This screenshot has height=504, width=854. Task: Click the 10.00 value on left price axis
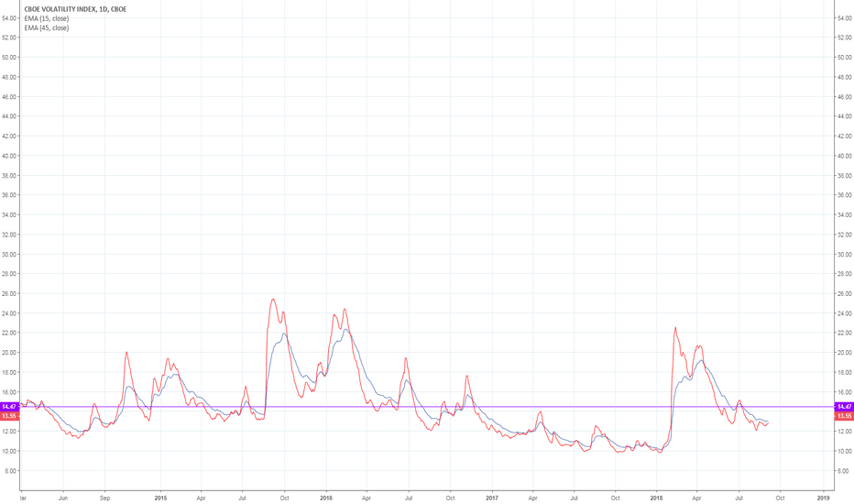[x=9, y=451]
